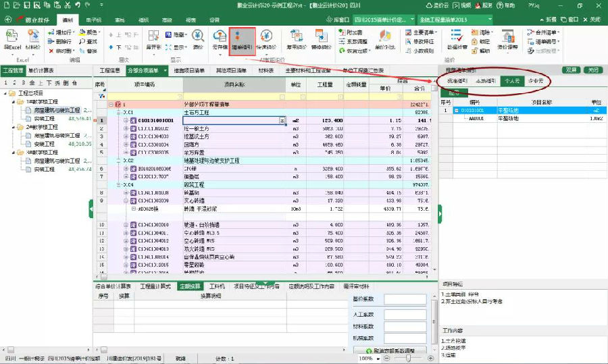The height and width of the screenshot is (364, 608).
Task: Click the 双屏 button
Action: pyautogui.click(x=571, y=70)
